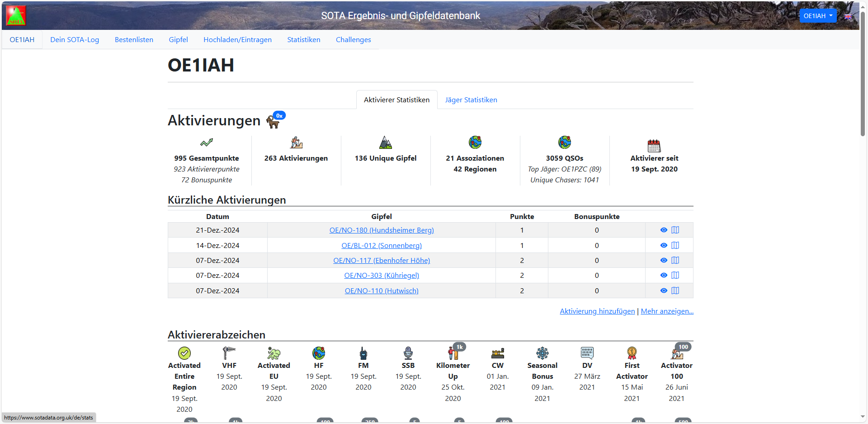Screen dimensions: 868x424
Task: Click eye icon for Hutwisch activation
Action: [663, 291]
